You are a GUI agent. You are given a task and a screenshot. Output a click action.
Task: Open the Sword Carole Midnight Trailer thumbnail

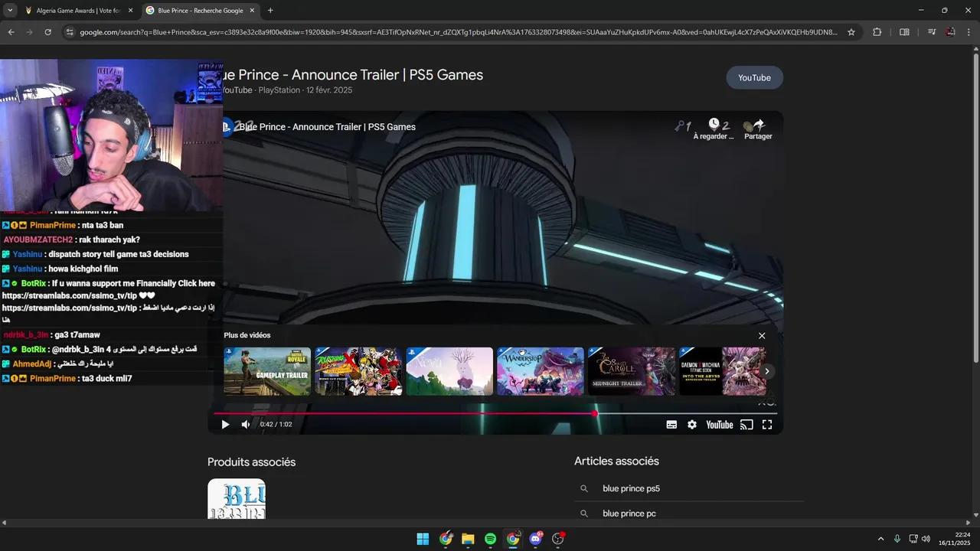pos(632,371)
